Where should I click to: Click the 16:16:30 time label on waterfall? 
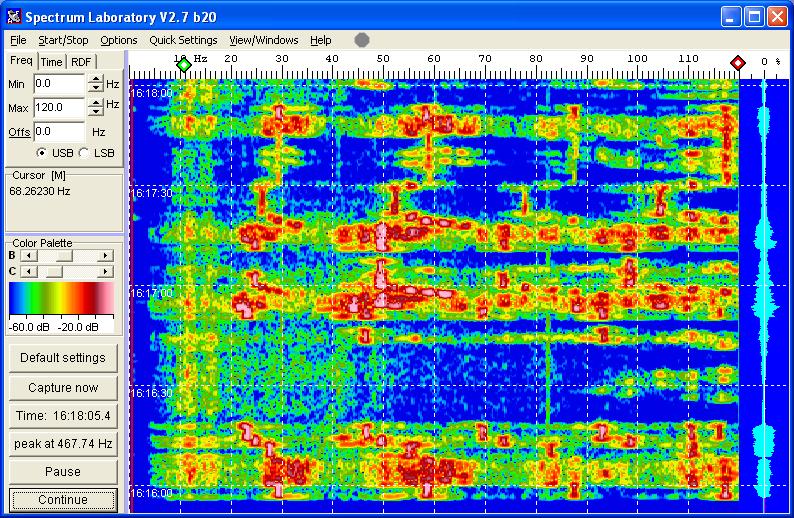coord(151,393)
